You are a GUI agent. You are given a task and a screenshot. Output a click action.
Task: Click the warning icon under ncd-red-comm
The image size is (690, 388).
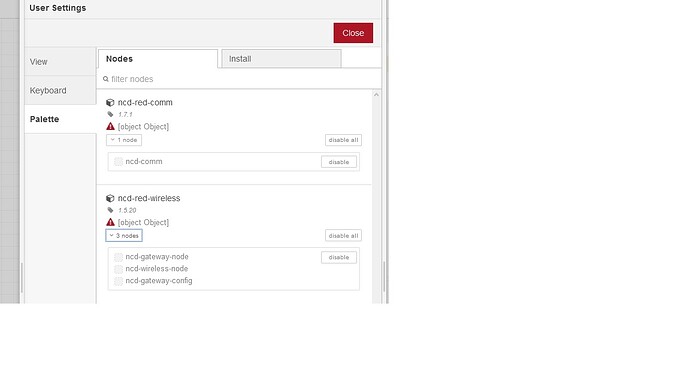(x=110, y=126)
